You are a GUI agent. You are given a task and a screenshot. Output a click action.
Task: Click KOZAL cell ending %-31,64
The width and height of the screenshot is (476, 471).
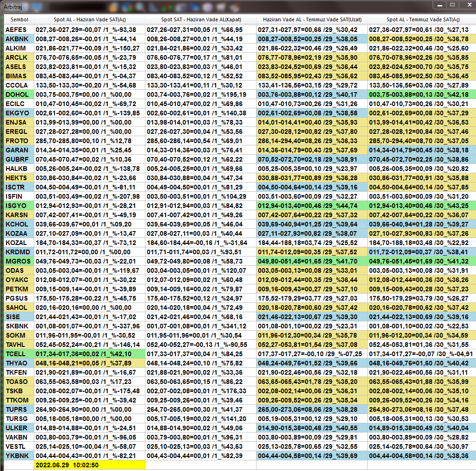click(x=200, y=243)
